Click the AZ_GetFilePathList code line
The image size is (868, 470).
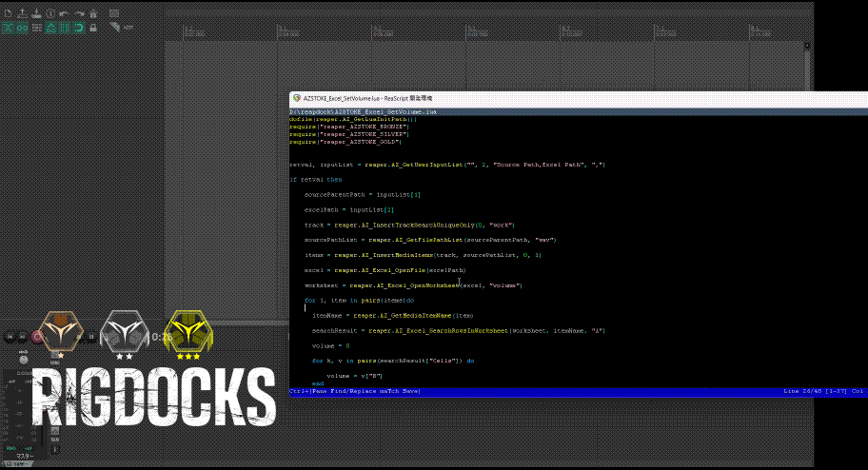430,241
